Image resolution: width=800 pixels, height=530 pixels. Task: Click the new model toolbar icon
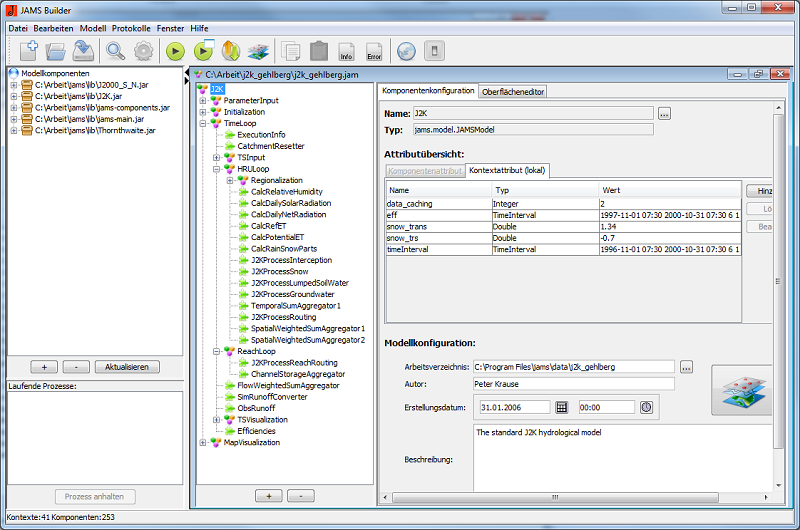tap(27, 50)
